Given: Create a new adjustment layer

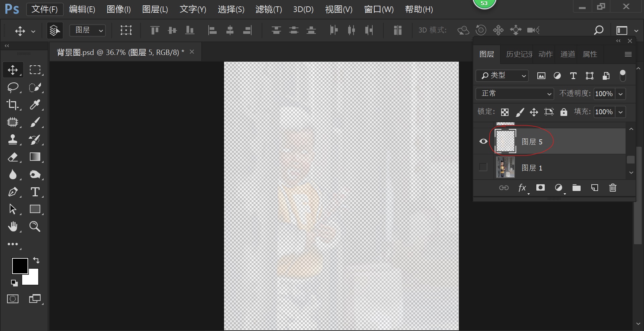Looking at the screenshot, I should point(558,188).
